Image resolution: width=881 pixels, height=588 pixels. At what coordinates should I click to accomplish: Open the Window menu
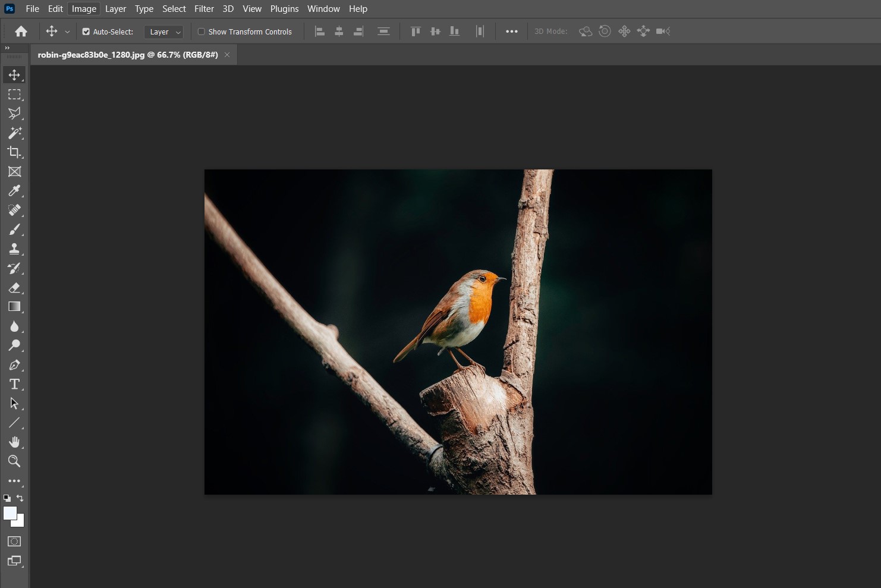click(x=323, y=9)
